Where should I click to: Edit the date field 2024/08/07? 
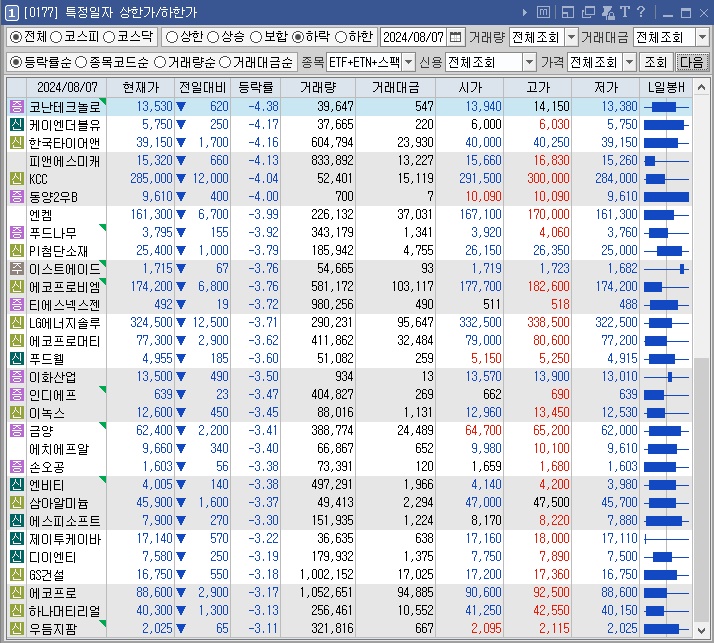point(413,37)
